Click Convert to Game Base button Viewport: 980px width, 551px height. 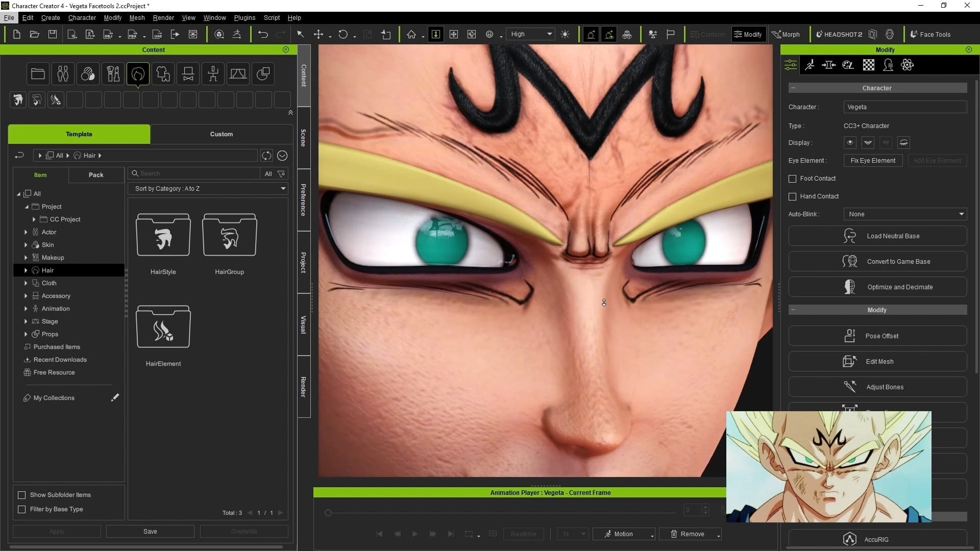[x=877, y=262]
